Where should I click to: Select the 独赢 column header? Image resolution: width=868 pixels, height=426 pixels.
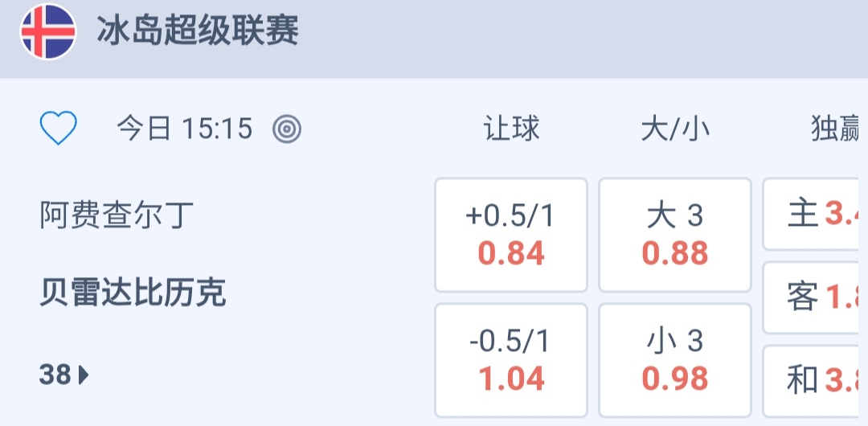coord(836,129)
